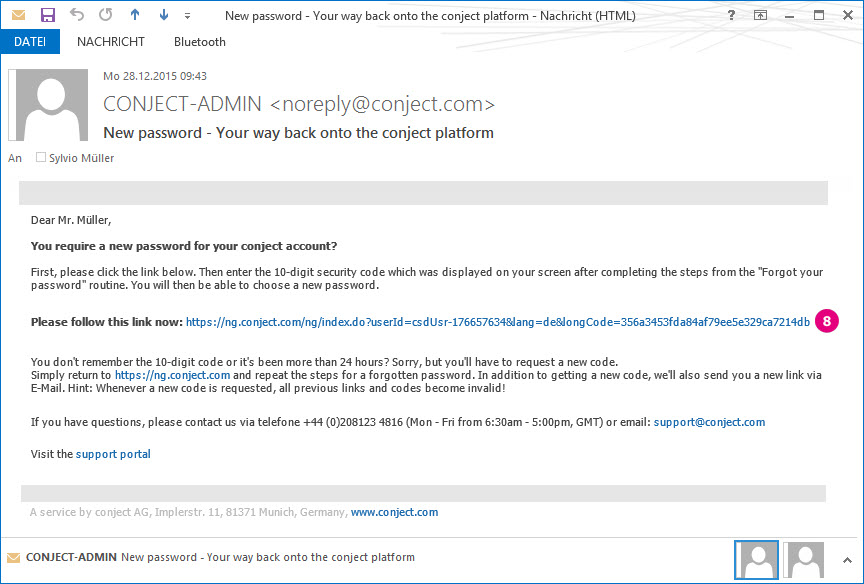Save the message with the floppy disk icon
Viewport: 864px width, 584px height.
(48, 15)
